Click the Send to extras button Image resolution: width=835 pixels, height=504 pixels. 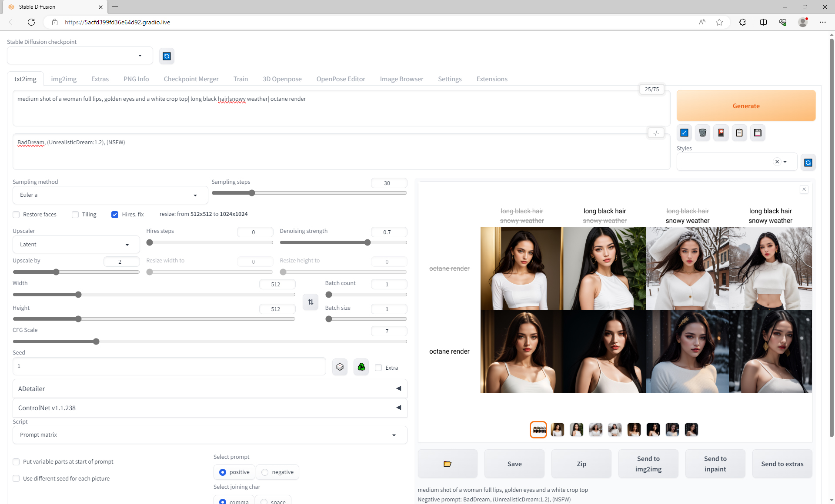coord(782,464)
